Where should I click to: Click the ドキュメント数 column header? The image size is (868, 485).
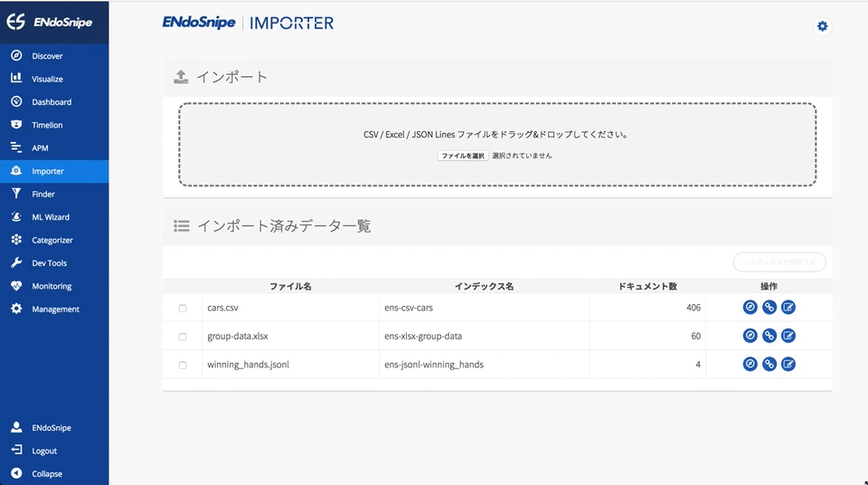coord(647,286)
